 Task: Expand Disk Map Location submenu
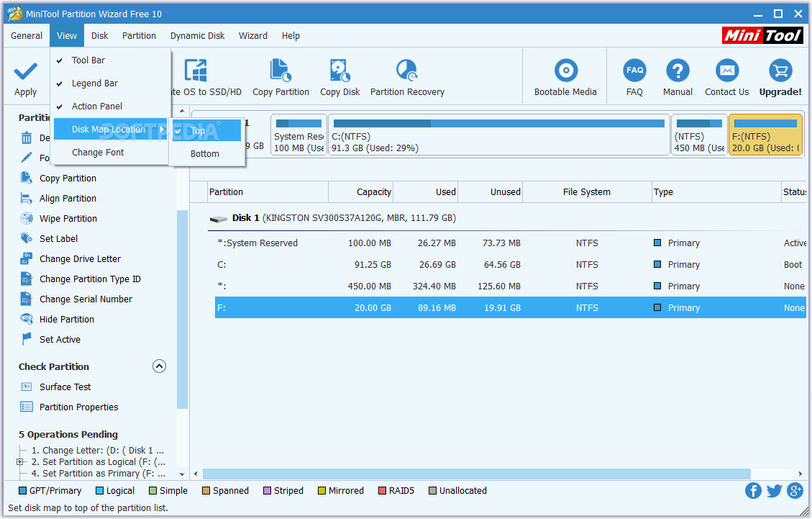point(111,129)
